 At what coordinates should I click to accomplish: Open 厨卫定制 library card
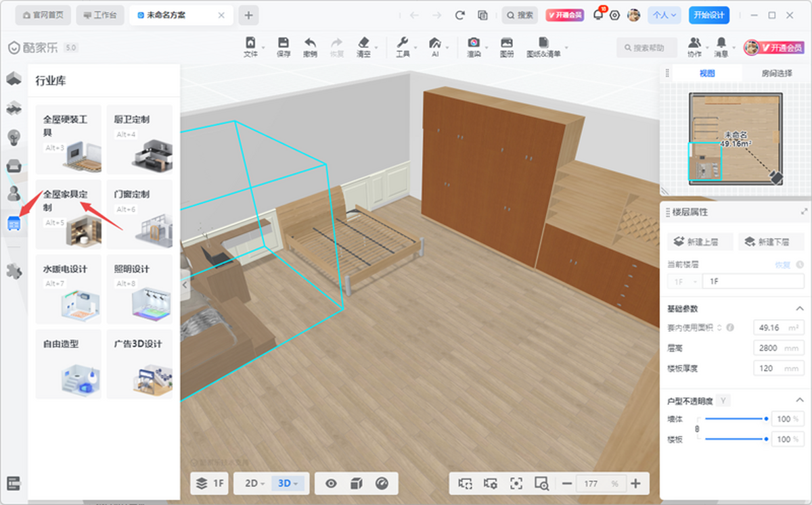(139, 139)
